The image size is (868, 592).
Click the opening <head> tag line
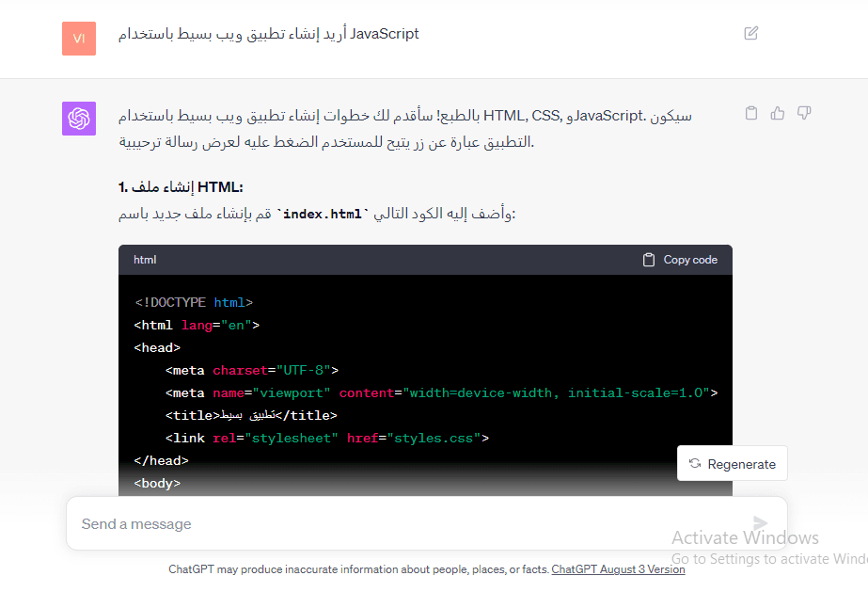[157, 348]
